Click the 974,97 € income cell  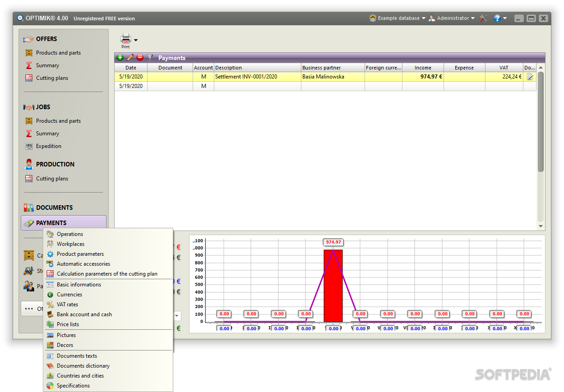pyautogui.click(x=423, y=77)
